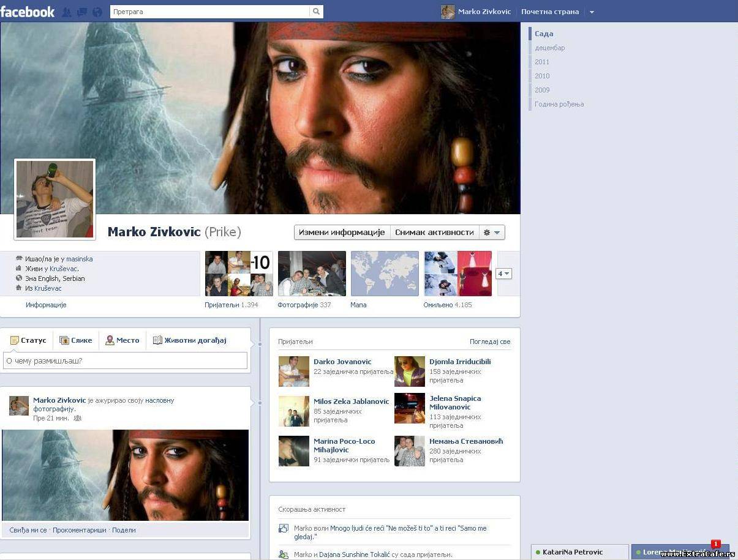This screenshot has height=560, width=738.
Task: Open messages icon in top bar
Action: tap(81, 12)
